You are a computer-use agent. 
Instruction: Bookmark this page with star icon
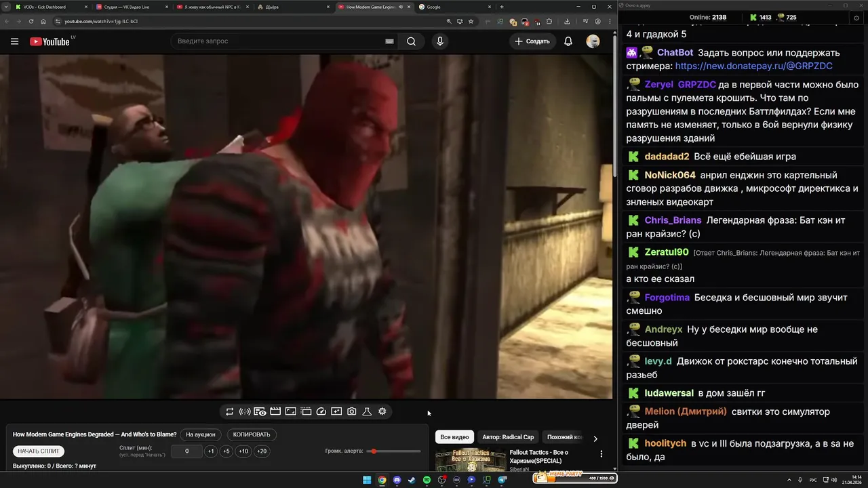[x=471, y=21]
